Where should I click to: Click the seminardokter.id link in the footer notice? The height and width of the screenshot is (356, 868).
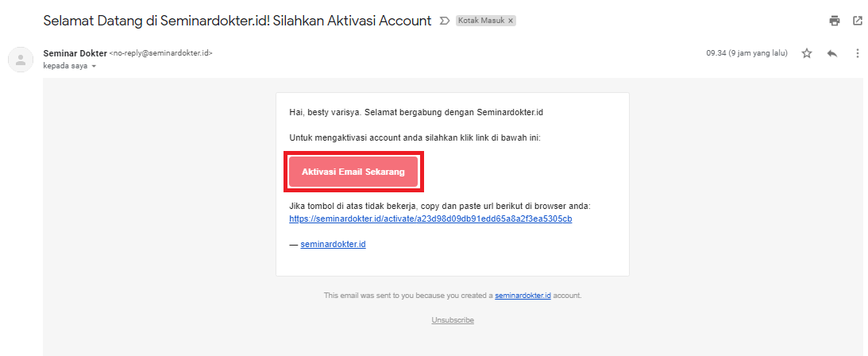[523, 296]
